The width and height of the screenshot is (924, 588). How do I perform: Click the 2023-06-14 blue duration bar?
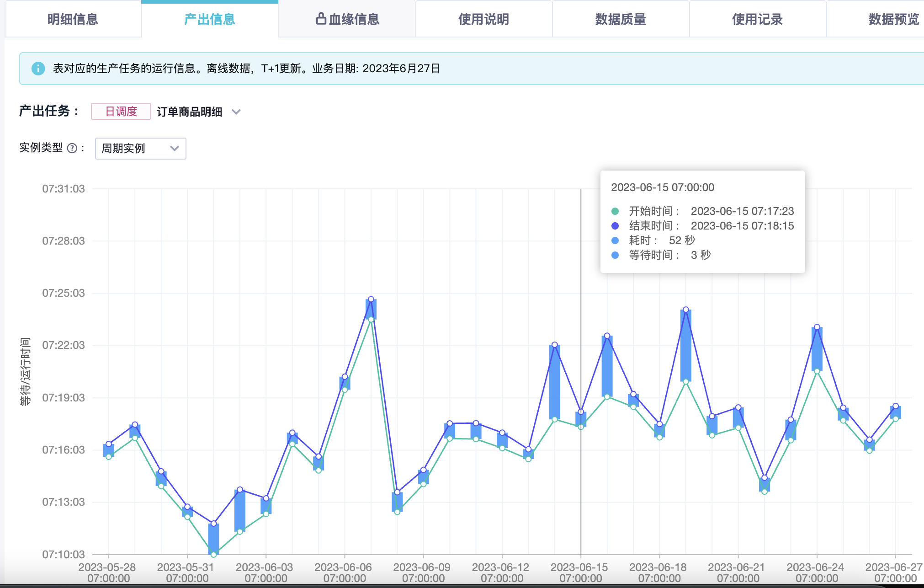click(x=554, y=382)
